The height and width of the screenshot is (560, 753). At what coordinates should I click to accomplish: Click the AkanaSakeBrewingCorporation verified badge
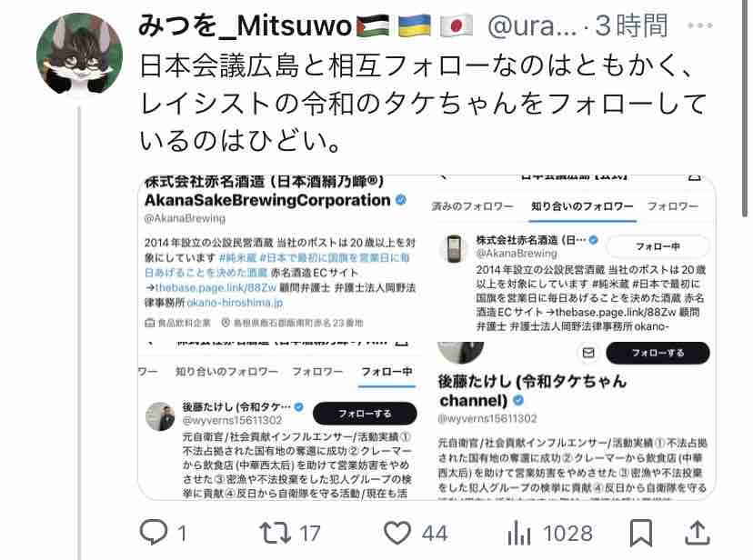(x=401, y=200)
